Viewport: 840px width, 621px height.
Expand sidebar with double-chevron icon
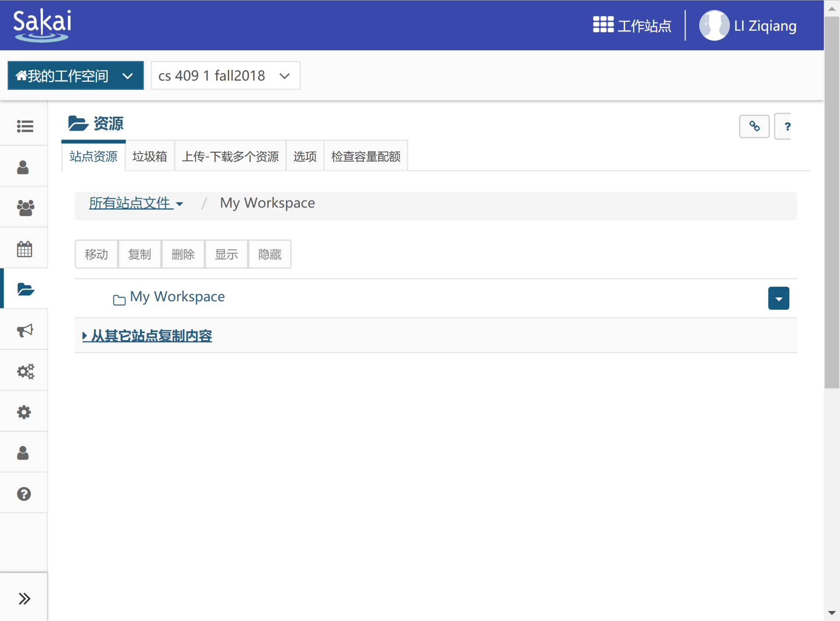[24, 598]
